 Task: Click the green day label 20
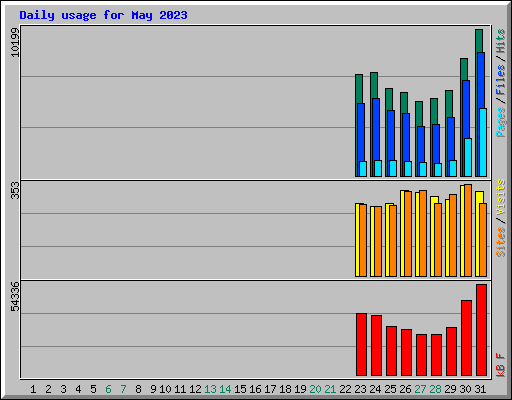[x=315, y=389]
